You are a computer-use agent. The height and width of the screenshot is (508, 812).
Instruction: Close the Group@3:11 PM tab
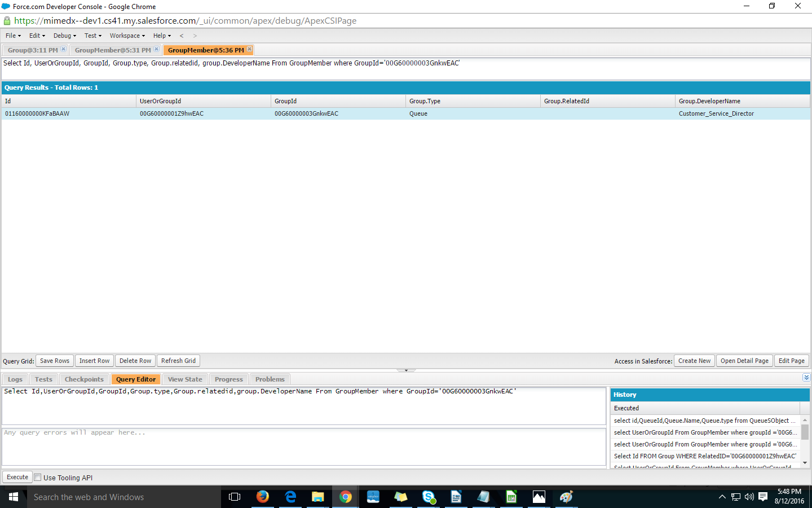[63, 49]
